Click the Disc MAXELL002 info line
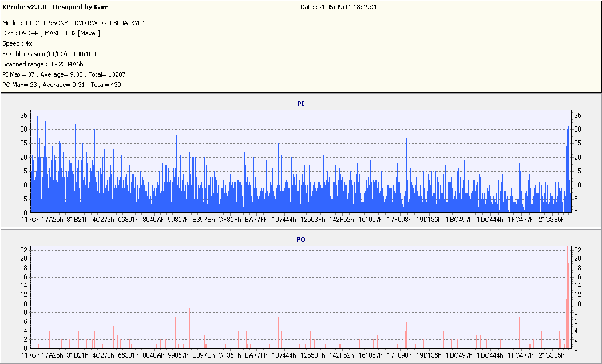This screenshot has height=364, width=602. 51,33
